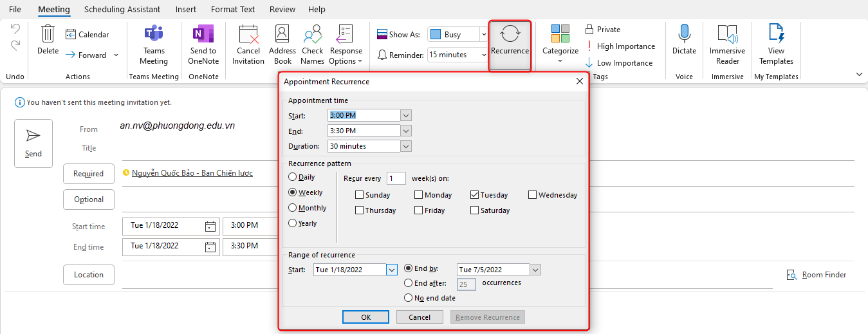Screen dimensions: 868x334
Task: Check the Saturday checkbox
Action: pyautogui.click(x=474, y=210)
